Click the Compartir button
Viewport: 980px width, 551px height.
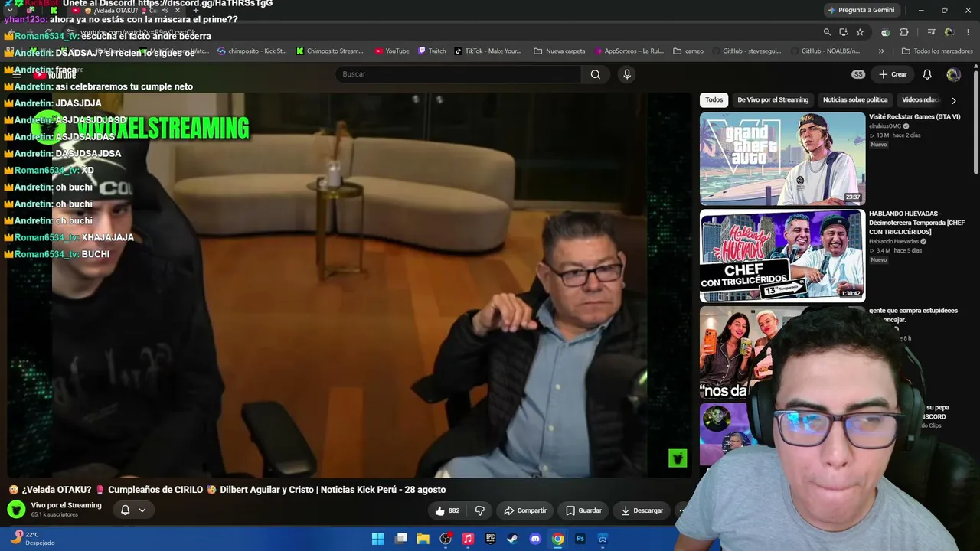click(525, 510)
